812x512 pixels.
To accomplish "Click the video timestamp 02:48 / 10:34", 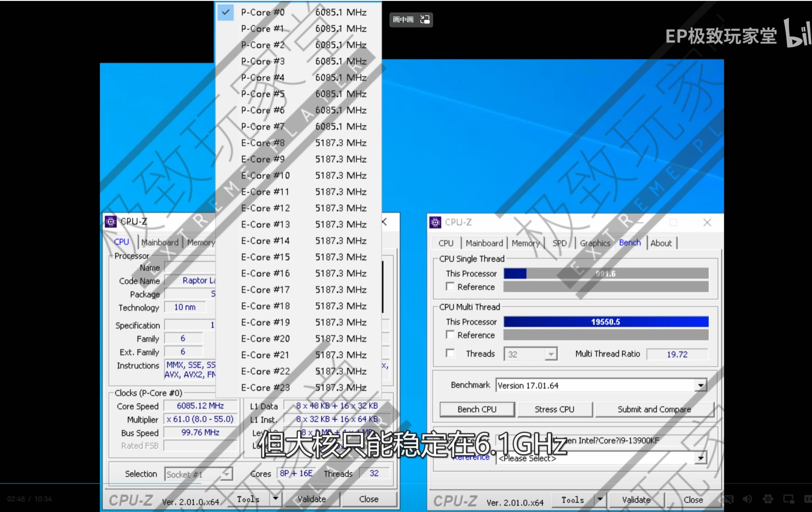I will point(29,499).
